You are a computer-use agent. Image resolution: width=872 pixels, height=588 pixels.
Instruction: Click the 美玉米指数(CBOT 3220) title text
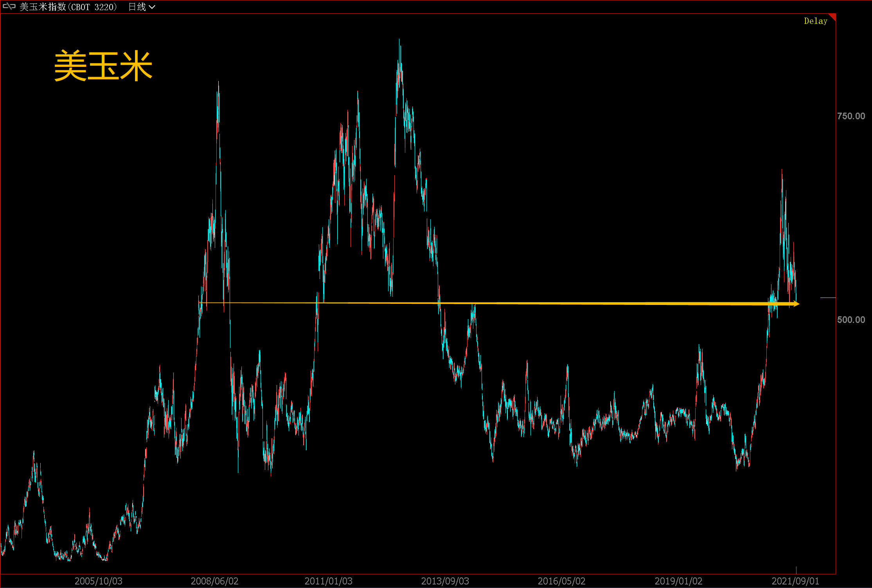68,7
